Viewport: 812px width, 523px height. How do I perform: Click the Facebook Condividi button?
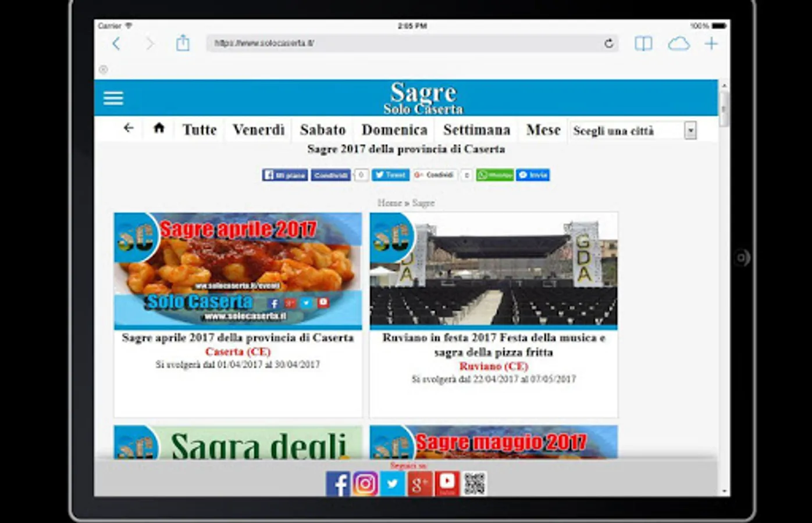pyautogui.click(x=330, y=175)
